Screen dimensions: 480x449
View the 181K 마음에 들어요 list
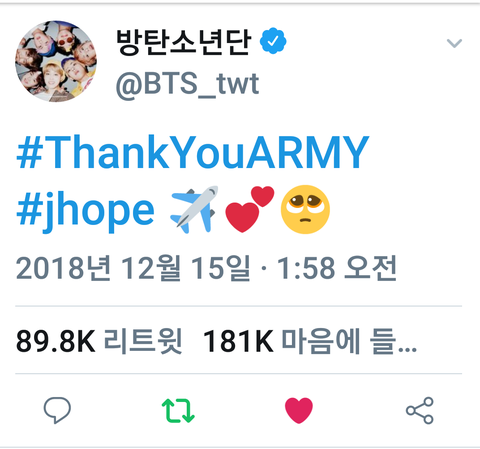(x=310, y=341)
